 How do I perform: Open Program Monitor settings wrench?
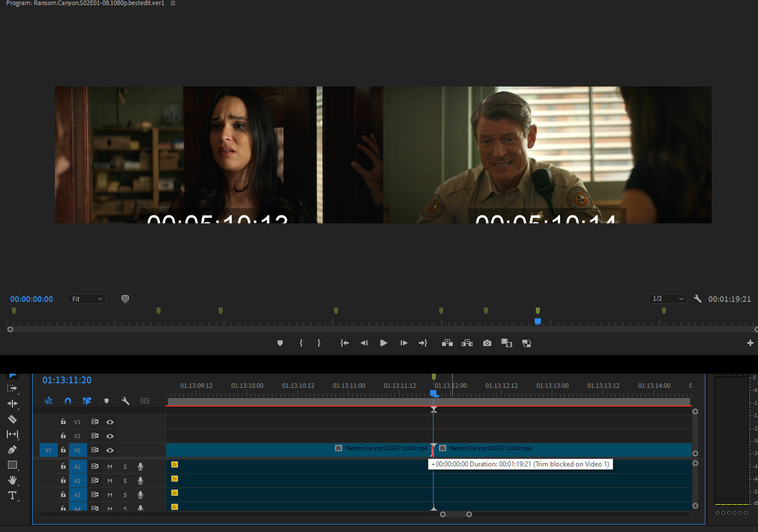[698, 299]
